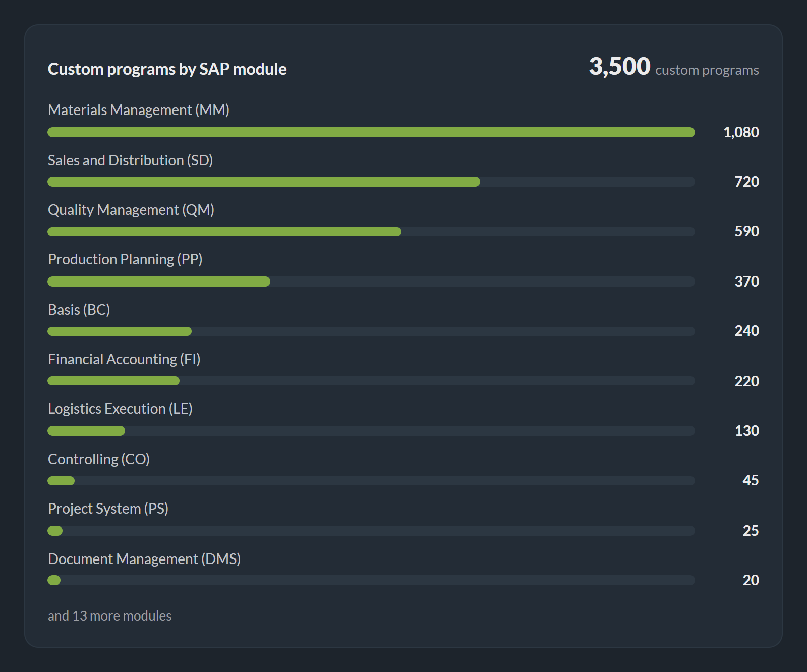Open the 'and 13 more modules' link

pyautogui.click(x=110, y=616)
